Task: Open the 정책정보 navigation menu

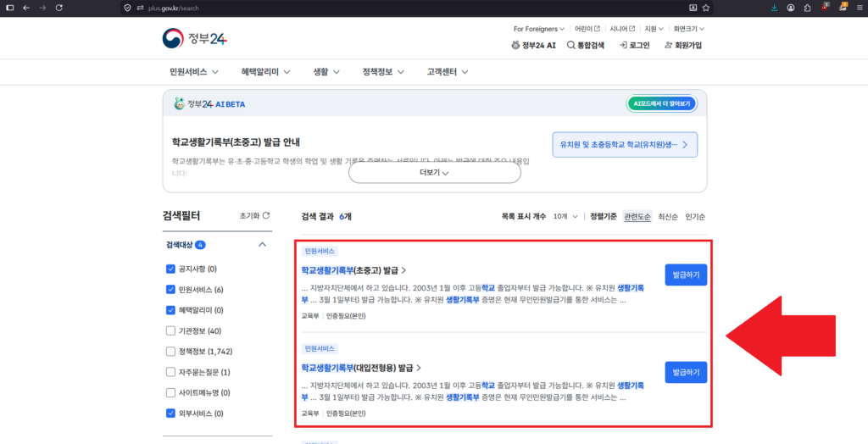Action: click(383, 72)
